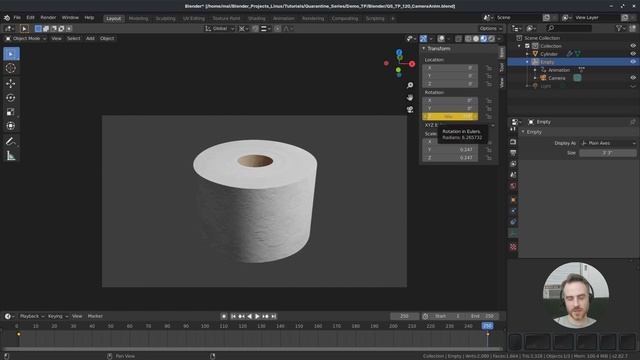Open the timeline Marker menu
The width and height of the screenshot is (640, 360).
pyautogui.click(x=95, y=316)
